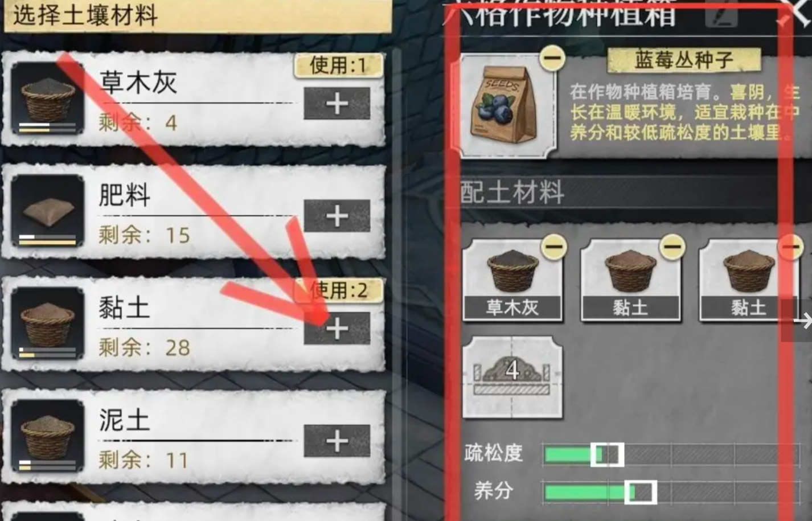
Task: Select the 肥料 sack icon
Action: coord(48,211)
